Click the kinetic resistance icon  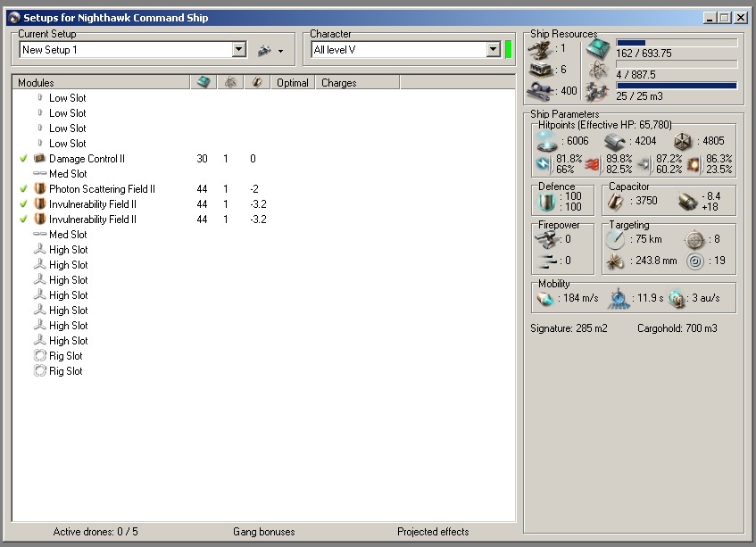(644, 164)
